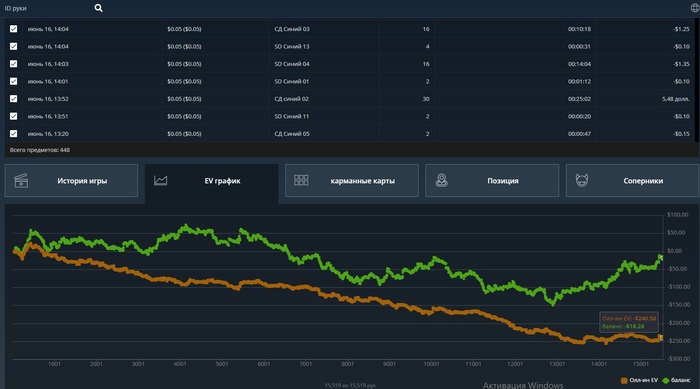Click the duration 00:25:02
Screen dimensions: 700x389
(579, 99)
